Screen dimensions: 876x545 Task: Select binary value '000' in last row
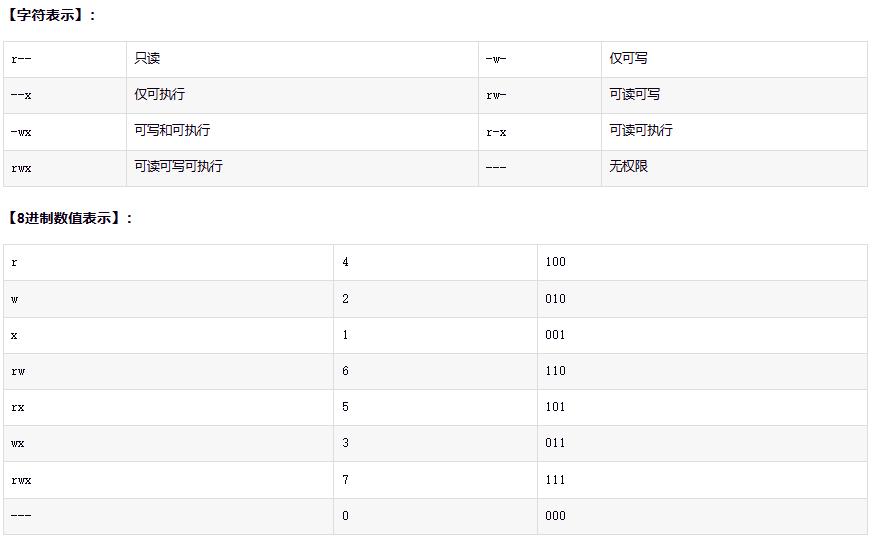tap(555, 516)
